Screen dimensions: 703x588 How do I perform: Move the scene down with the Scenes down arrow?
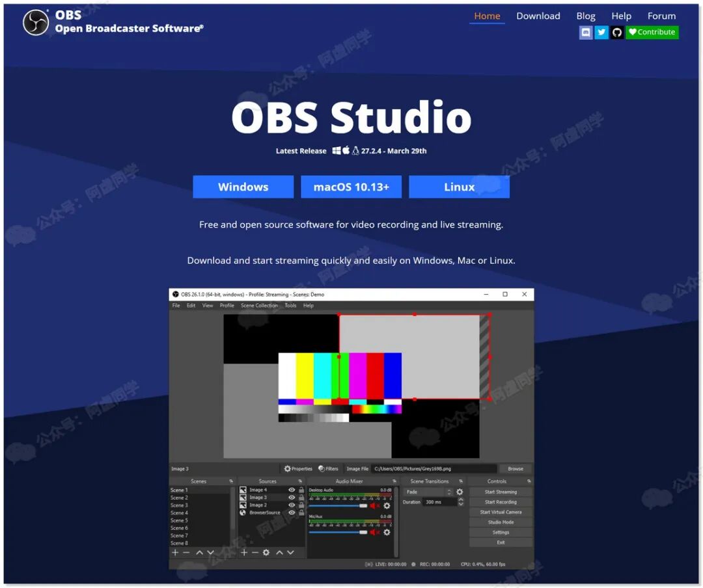pyautogui.click(x=211, y=553)
